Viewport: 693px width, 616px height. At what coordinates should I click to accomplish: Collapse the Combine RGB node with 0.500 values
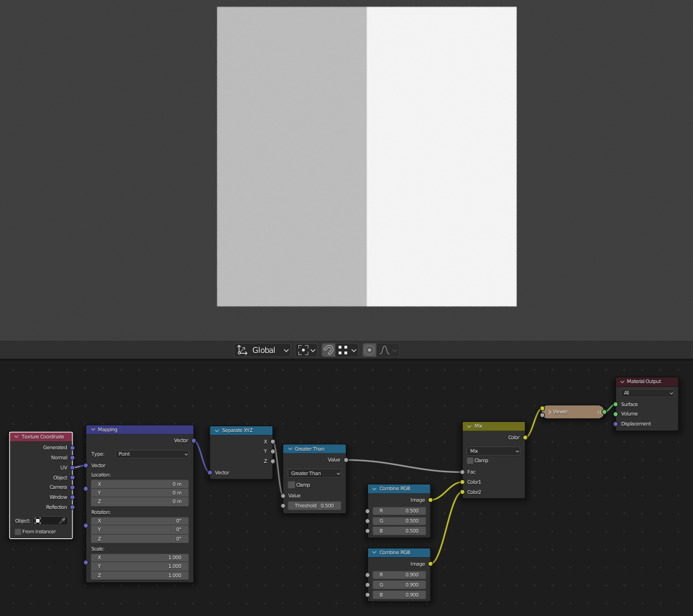375,489
